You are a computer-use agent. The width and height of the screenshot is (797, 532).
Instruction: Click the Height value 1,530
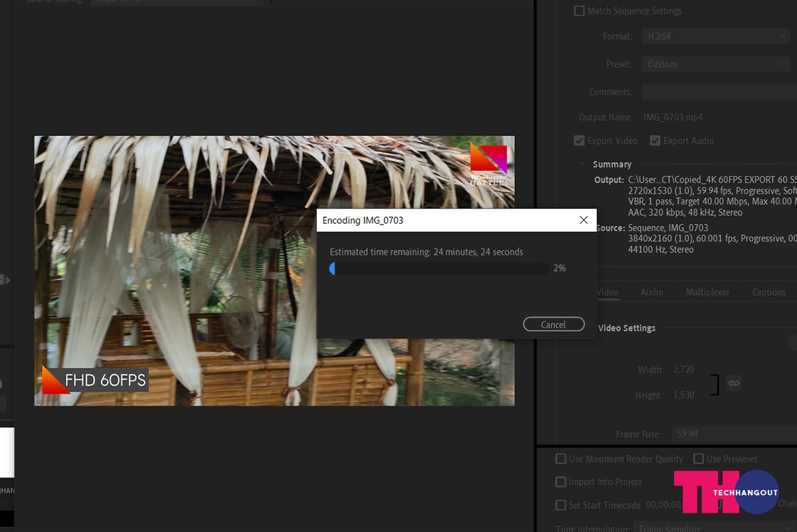(x=683, y=395)
